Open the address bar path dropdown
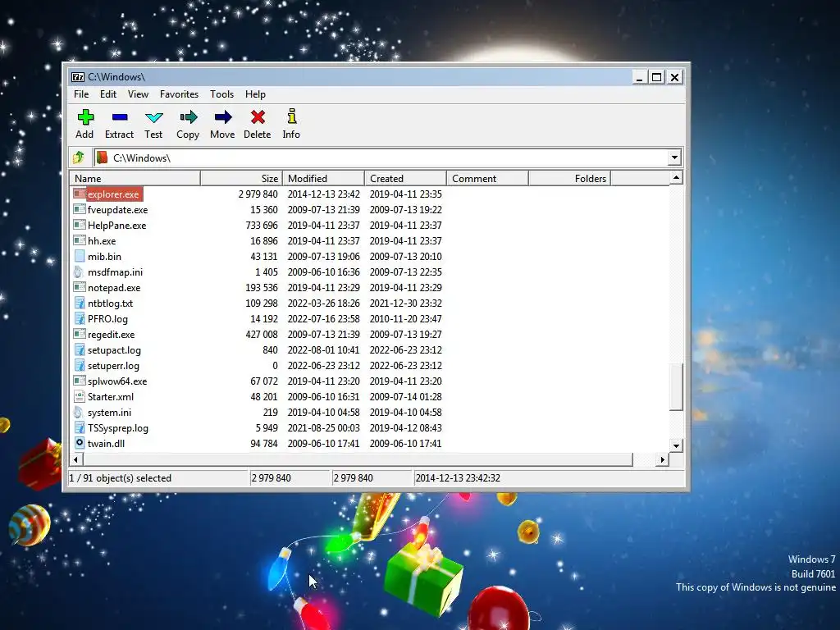The image size is (840, 630). (x=674, y=157)
